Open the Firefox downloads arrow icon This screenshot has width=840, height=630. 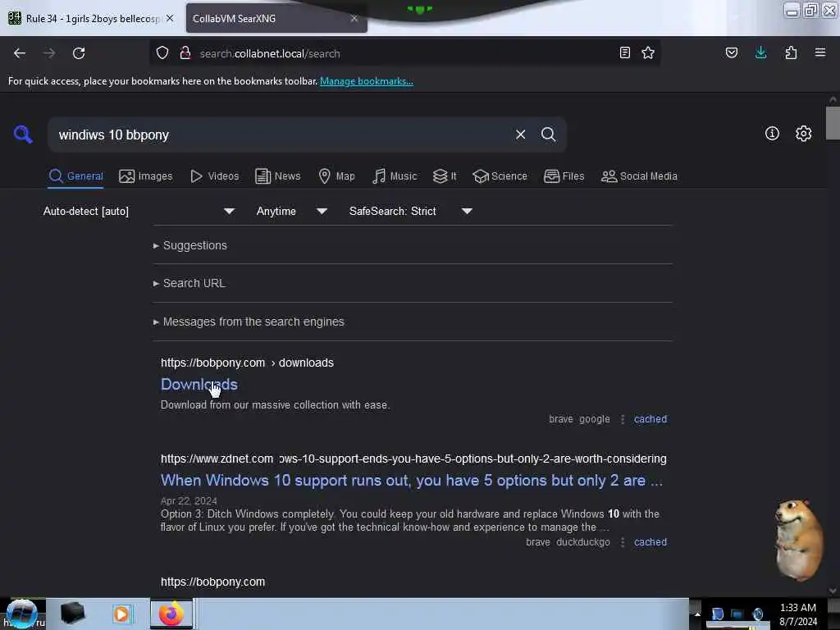760,52
